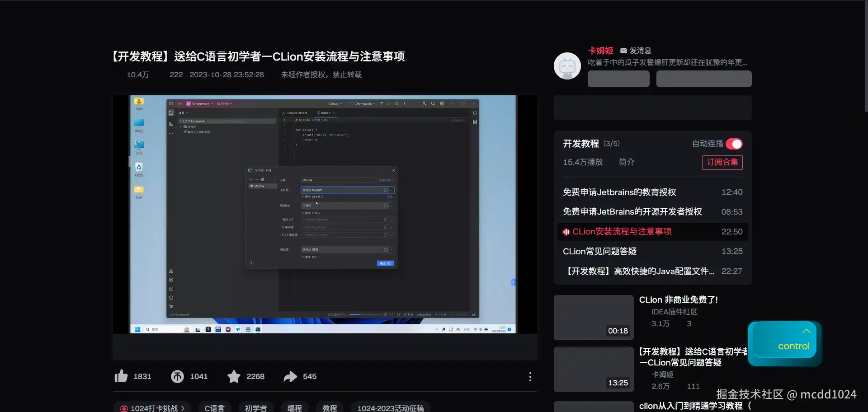Image resolution: width=868 pixels, height=412 pixels.
Task: Click the notifications bell in CLion
Action: click(x=475, y=113)
